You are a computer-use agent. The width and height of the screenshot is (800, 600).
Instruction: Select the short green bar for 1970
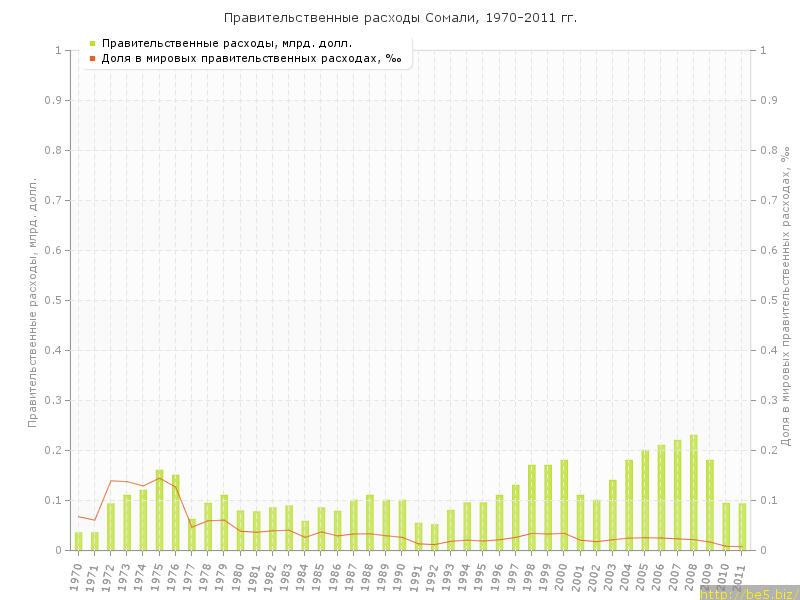[79, 541]
